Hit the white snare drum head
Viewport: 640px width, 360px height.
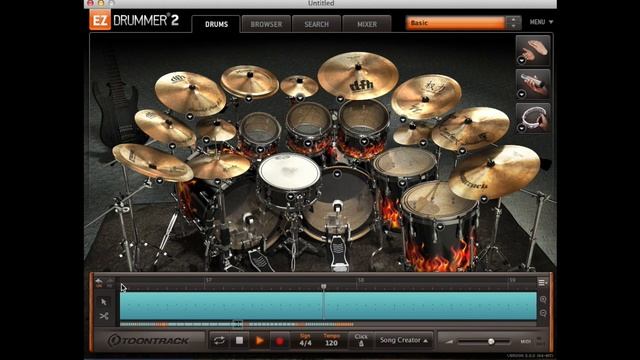(x=289, y=171)
